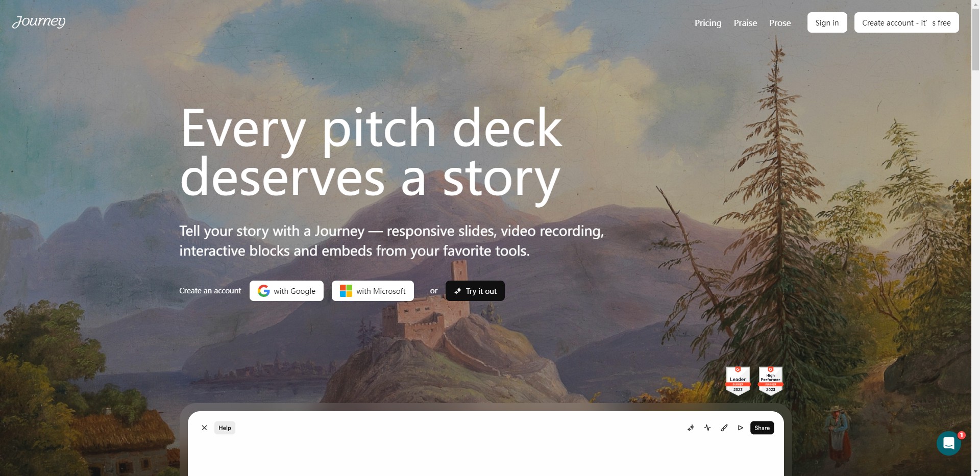Select the paintbrush style icon
980x476 pixels.
[724, 428]
